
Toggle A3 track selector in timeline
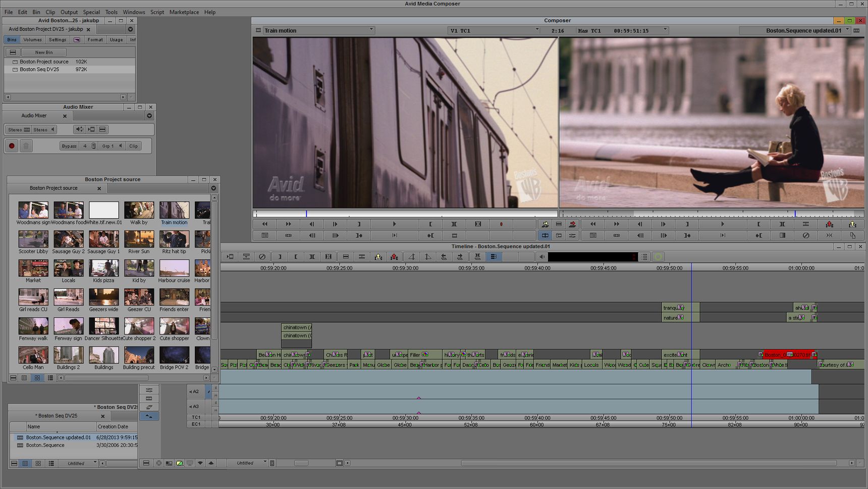[197, 406]
